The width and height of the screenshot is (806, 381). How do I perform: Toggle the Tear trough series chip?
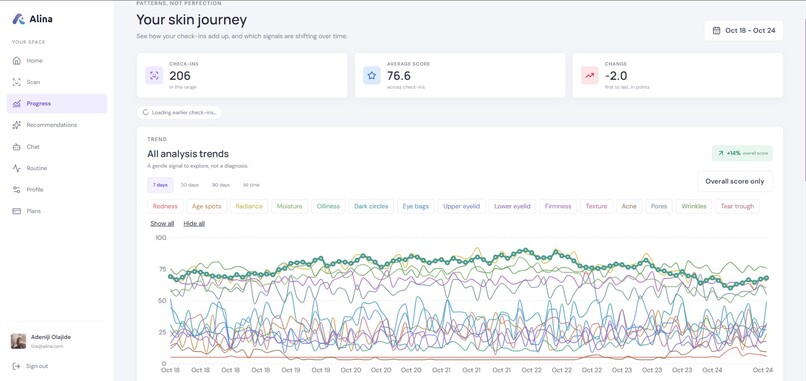coord(737,206)
